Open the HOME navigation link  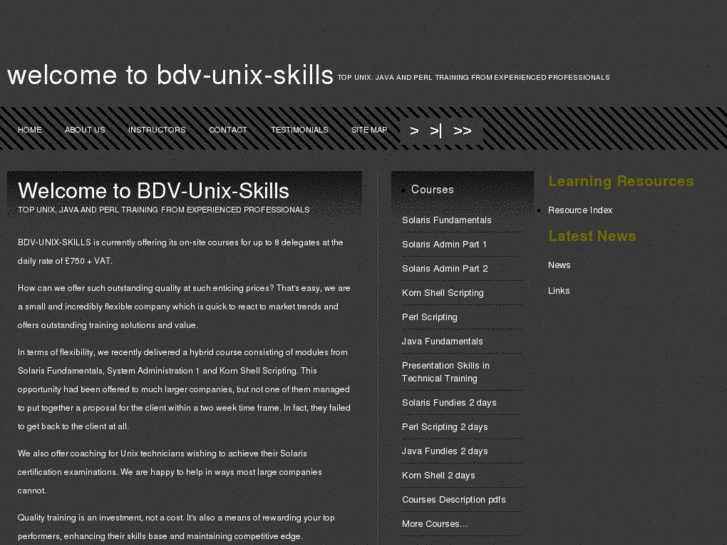click(x=30, y=130)
